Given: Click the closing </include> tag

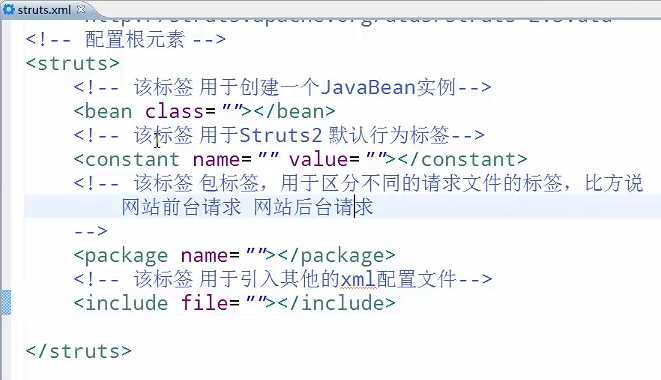Looking at the screenshot, I should pos(336,303).
